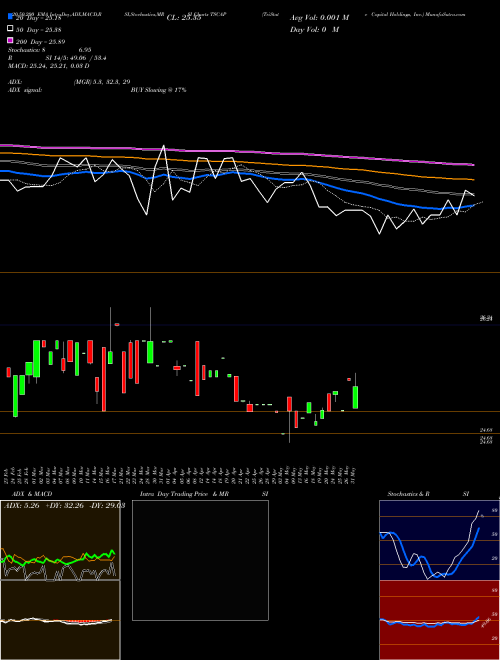Click the white 50 Day legend swatch
This screenshot has width=500, height=660.
click(11, 28)
